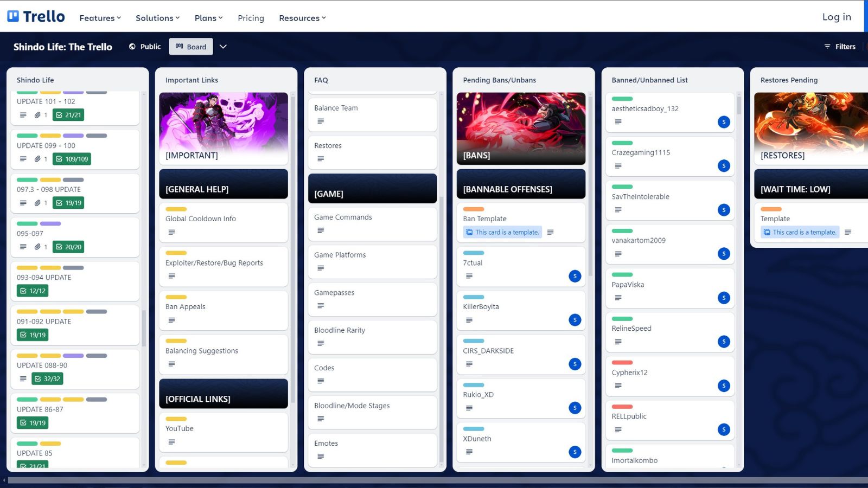Click attachment icon on UPDATE 101 - 102 card
The height and width of the screenshot is (488, 868).
point(37,115)
